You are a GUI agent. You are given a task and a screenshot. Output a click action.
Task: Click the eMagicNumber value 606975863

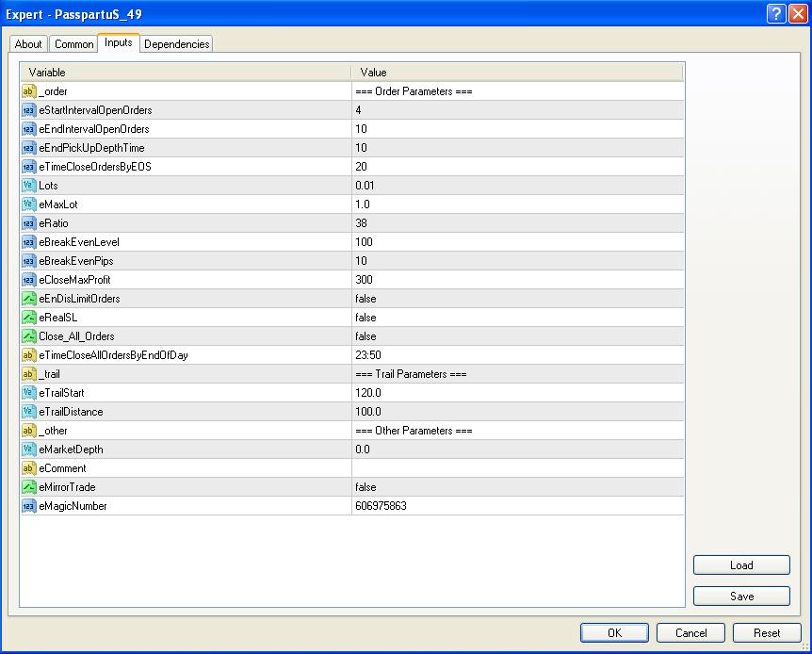coord(381,506)
